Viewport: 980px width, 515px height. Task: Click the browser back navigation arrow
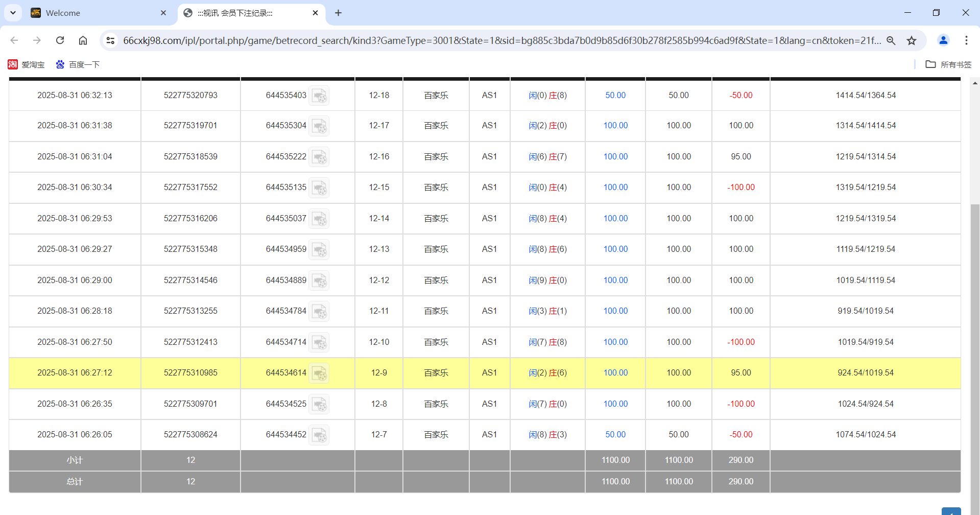click(14, 40)
